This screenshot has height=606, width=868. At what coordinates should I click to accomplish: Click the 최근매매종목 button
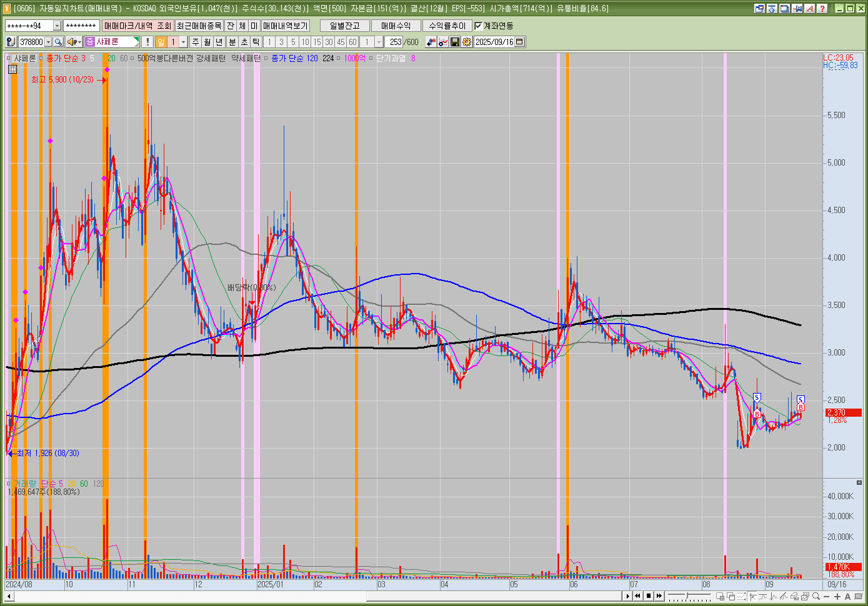199,26
